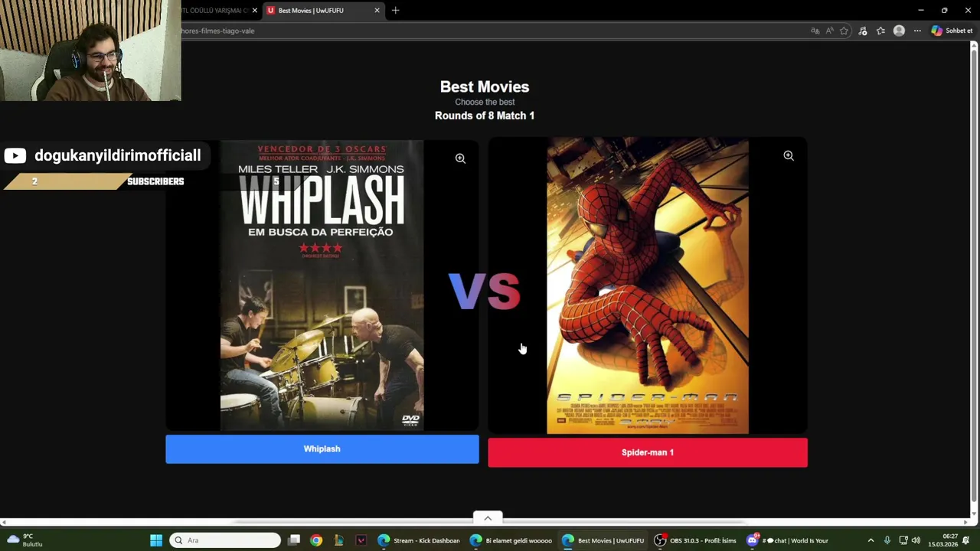Vote for Whiplash with the blue button
The height and width of the screenshot is (551, 980).
tap(322, 449)
